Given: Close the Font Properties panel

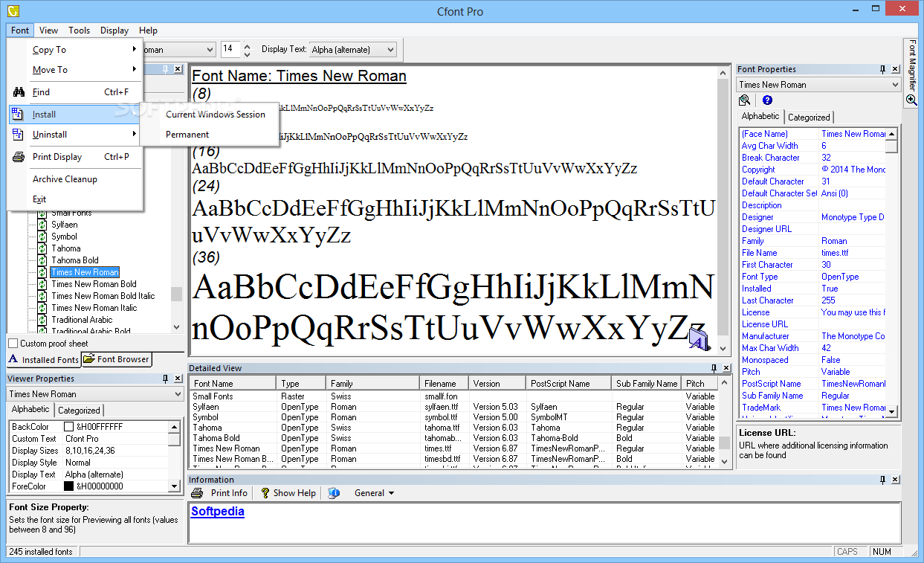Looking at the screenshot, I should coord(895,69).
